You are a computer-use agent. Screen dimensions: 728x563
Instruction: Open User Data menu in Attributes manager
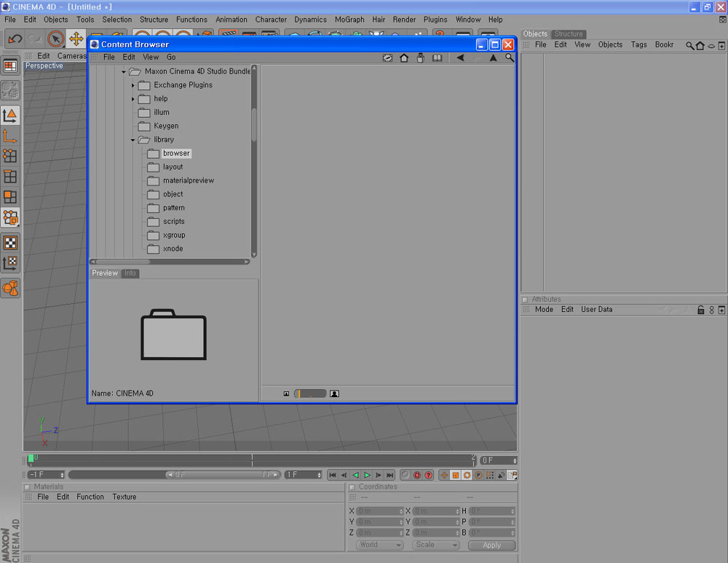(597, 309)
